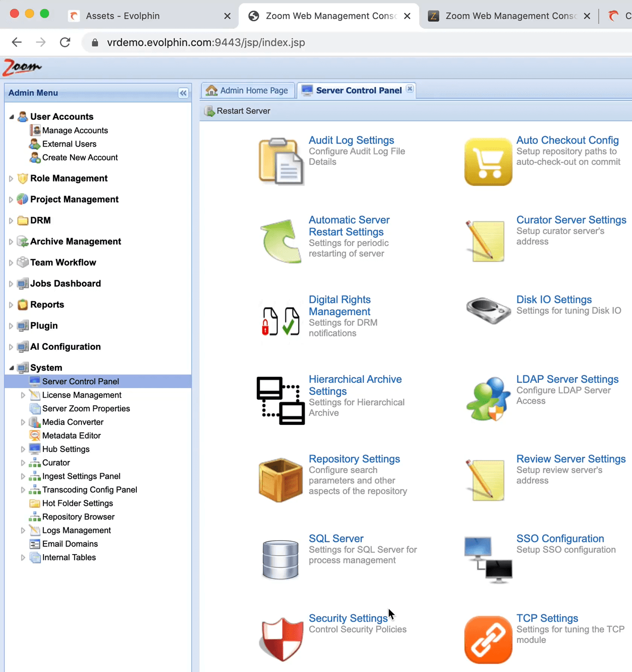Click the Restart Server button

click(237, 111)
